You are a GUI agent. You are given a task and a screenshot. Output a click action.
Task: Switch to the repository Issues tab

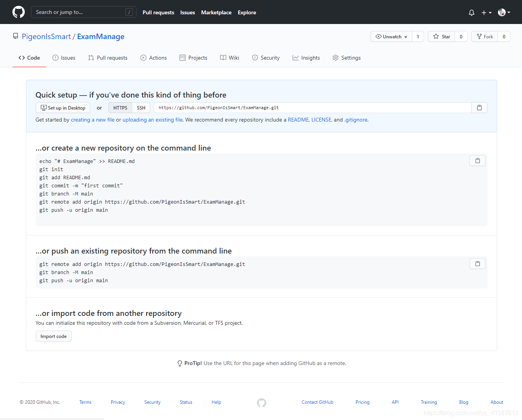click(x=64, y=58)
